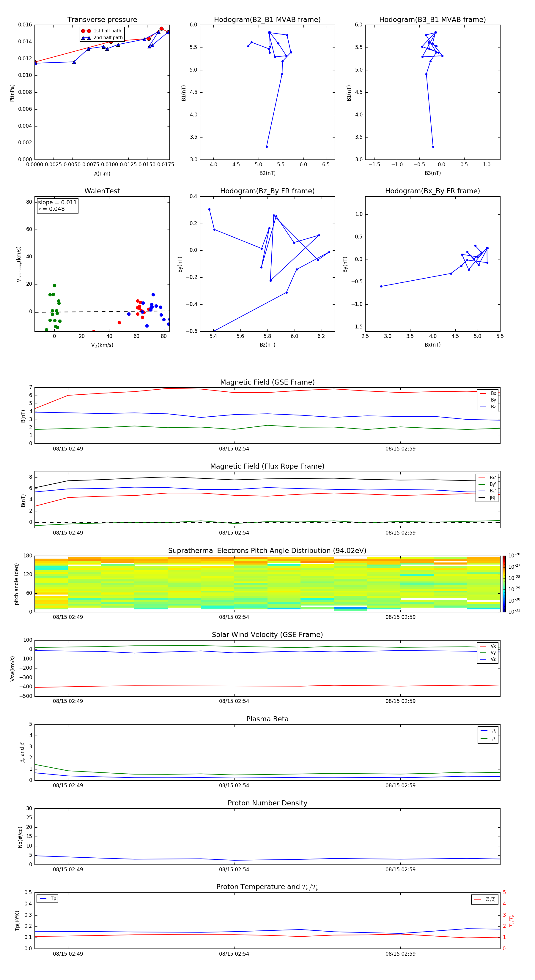
Task: Click the 'pitch angle (deg)' axis label
Action: point(16,584)
